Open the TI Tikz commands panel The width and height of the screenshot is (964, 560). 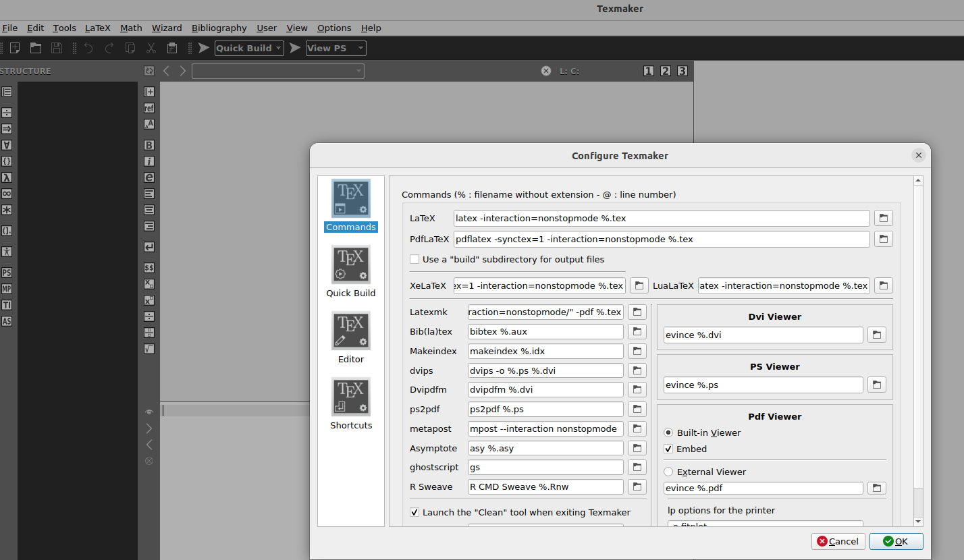[7, 305]
